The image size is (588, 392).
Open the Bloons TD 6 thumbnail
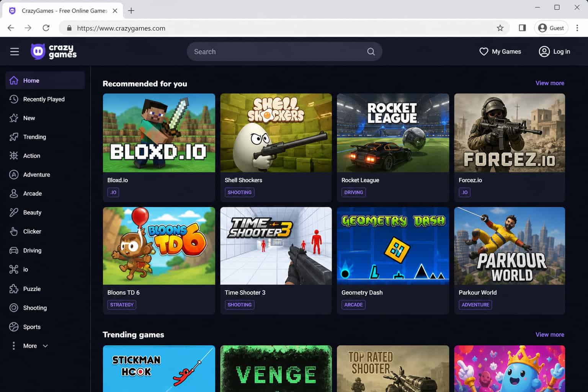click(x=159, y=246)
